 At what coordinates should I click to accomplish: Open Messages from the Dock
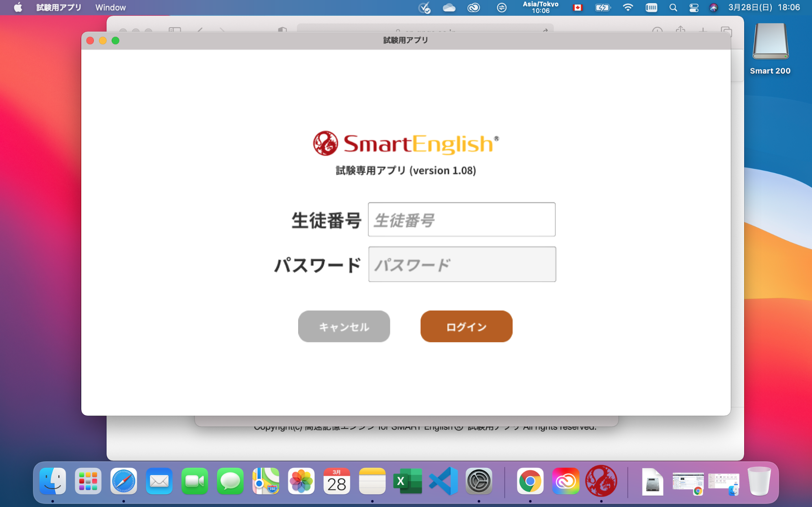pyautogui.click(x=230, y=481)
